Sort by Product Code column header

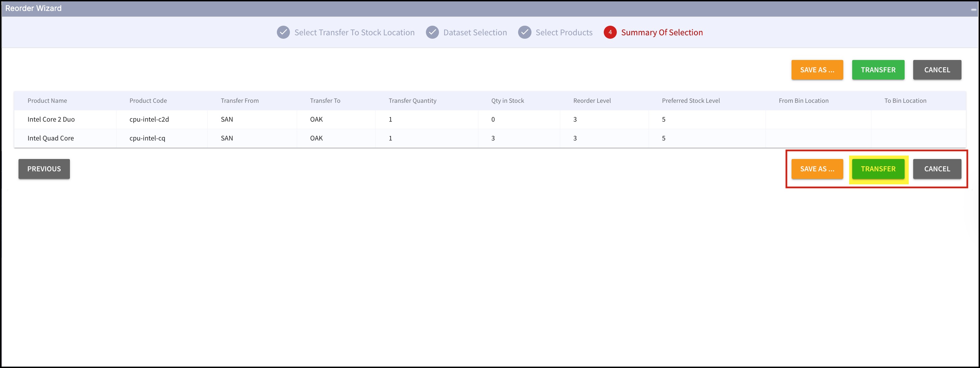point(148,100)
